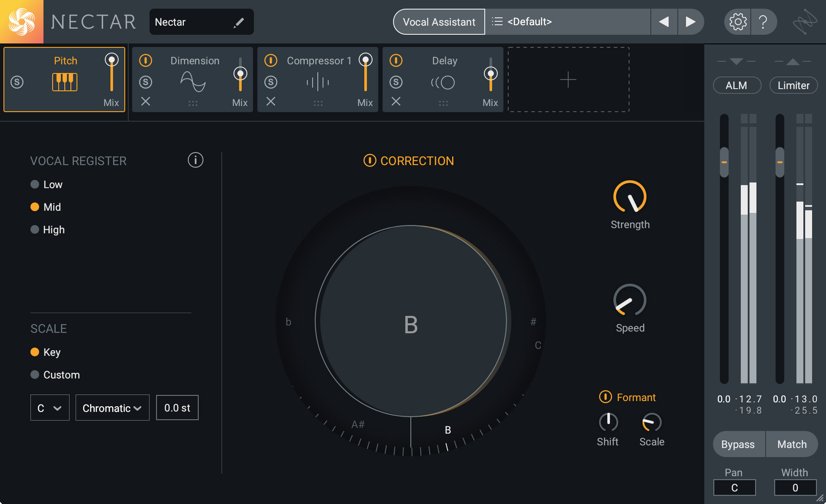Viewport: 826px width, 504px height.
Task: Launch the Vocal Assistant
Action: tap(439, 22)
